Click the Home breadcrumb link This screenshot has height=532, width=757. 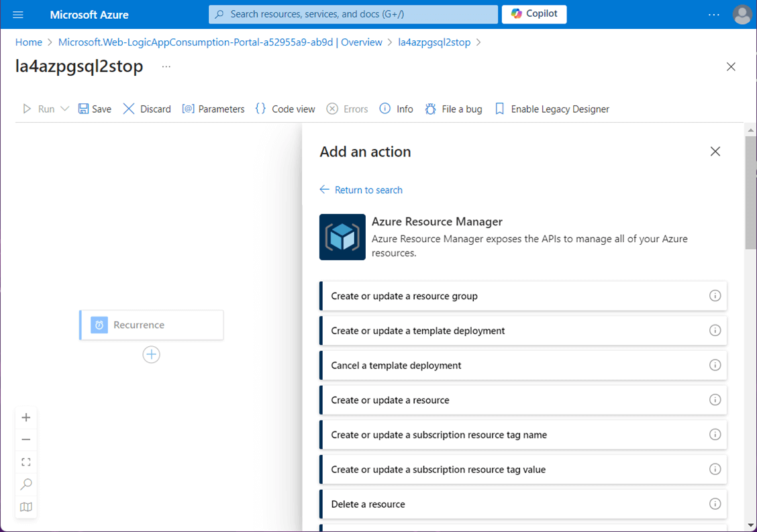coord(29,42)
